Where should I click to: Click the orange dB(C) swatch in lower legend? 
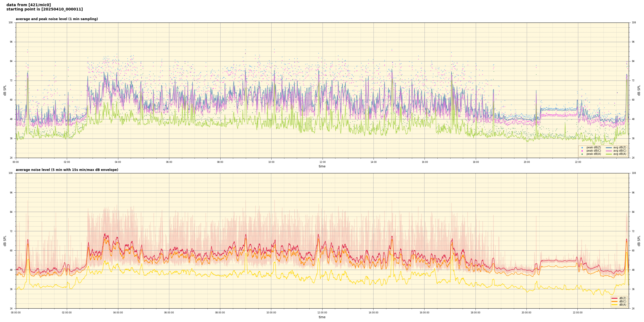tap(614, 301)
